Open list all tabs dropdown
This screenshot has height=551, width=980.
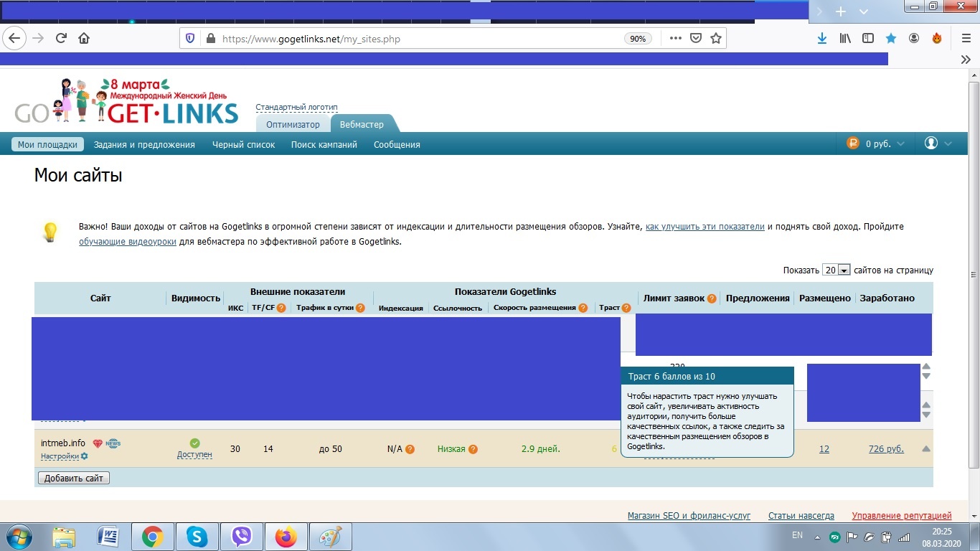point(864,11)
